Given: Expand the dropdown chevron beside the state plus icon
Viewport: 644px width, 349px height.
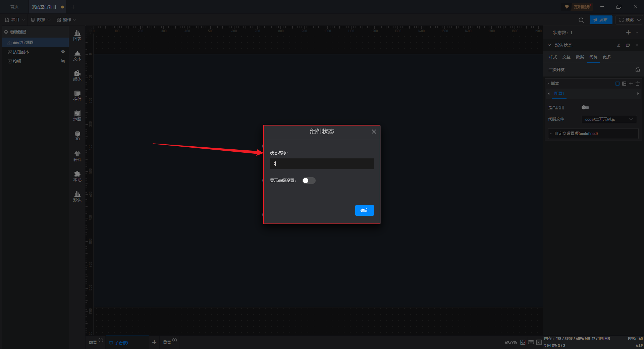Looking at the screenshot, I should [x=637, y=33].
